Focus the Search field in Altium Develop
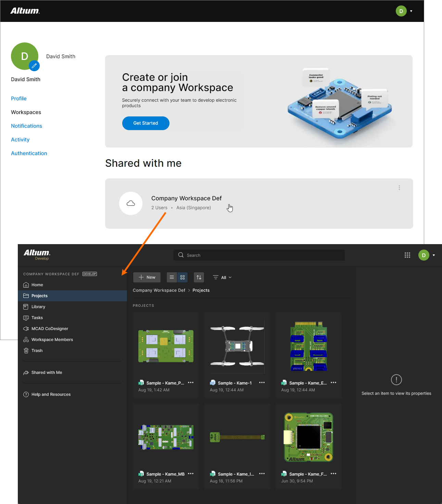 coord(259,255)
